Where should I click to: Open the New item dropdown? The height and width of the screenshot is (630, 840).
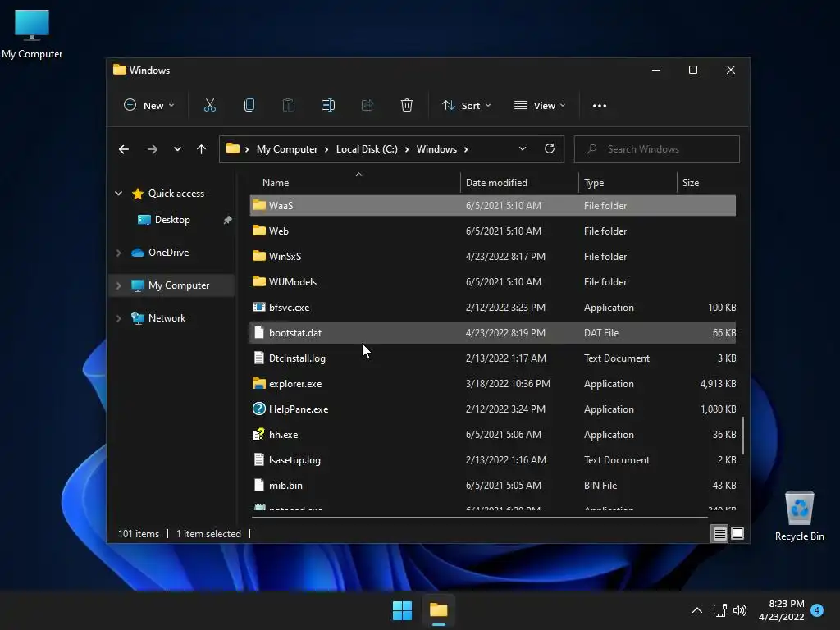coord(149,106)
